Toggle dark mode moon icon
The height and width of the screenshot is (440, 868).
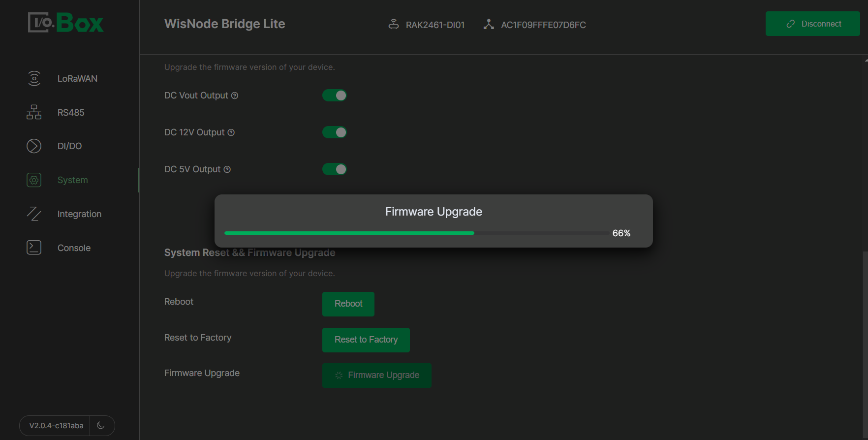click(x=101, y=425)
